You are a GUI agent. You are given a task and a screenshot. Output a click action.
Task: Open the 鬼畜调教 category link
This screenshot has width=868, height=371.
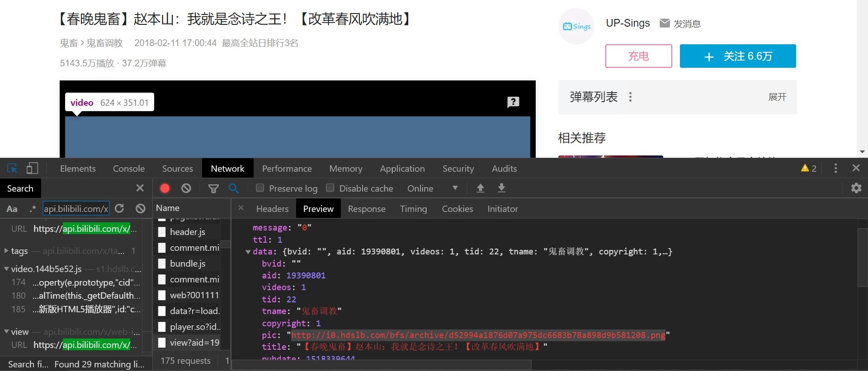[x=105, y=43]
